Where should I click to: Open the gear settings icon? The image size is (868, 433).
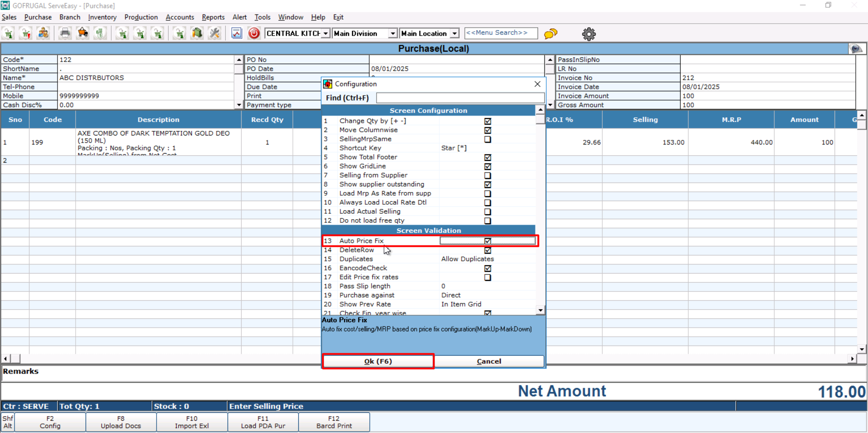click(589, 34)
